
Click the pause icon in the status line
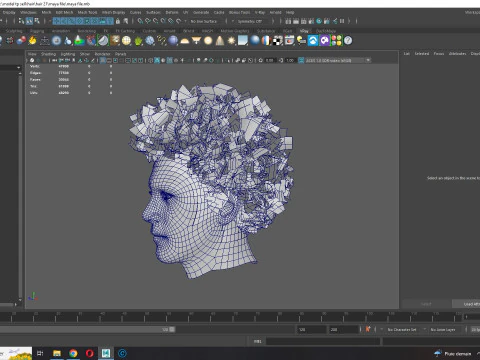coord(342,21)
